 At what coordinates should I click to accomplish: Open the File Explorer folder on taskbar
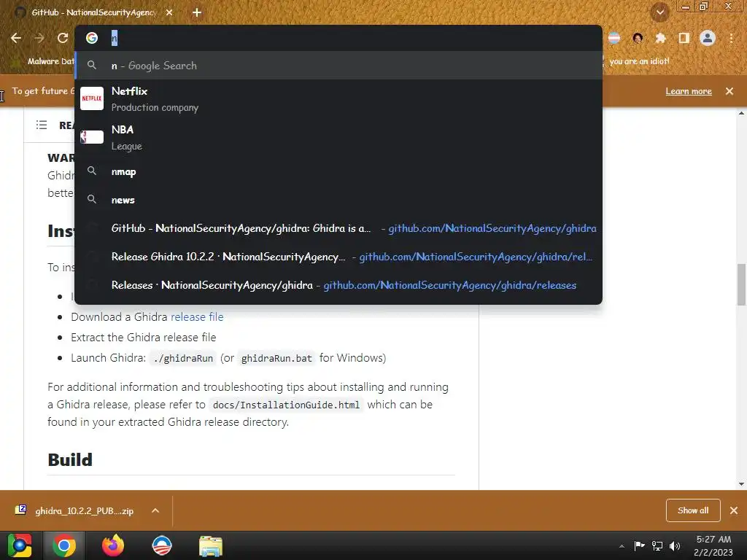tap(211, 546)
